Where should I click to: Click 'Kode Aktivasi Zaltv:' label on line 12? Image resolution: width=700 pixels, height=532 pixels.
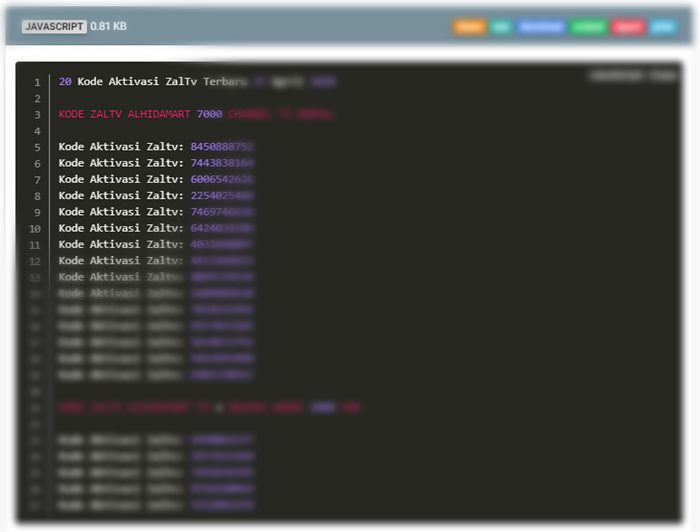click(x=121, y=261)
